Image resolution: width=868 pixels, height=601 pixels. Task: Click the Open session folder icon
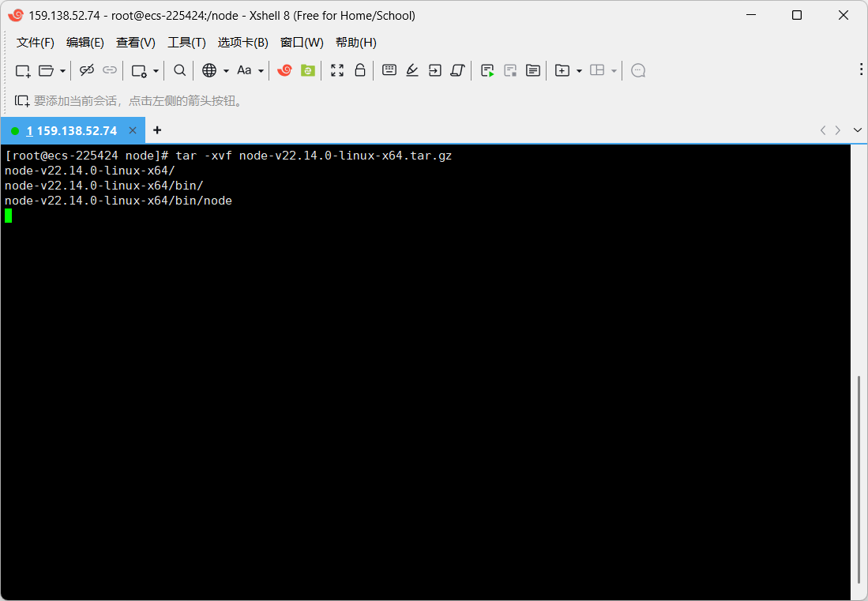pos(46,71)
